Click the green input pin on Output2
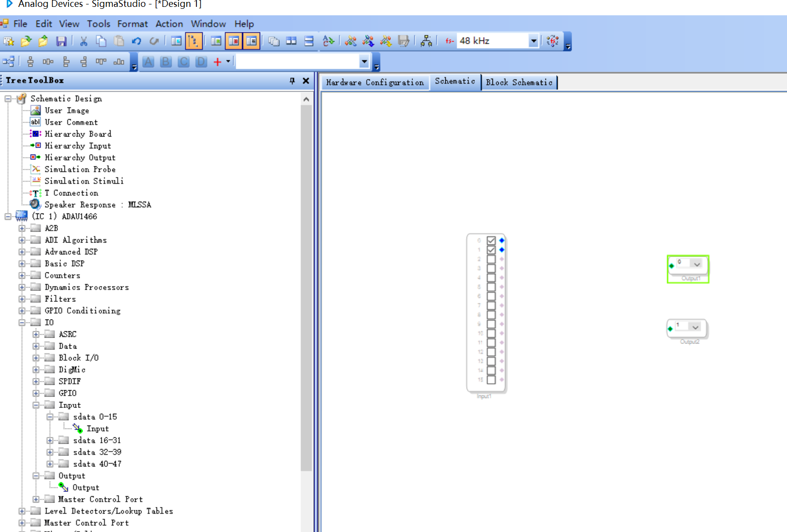The height and width of the screenshot is (532, 787). tap(670, 329)
